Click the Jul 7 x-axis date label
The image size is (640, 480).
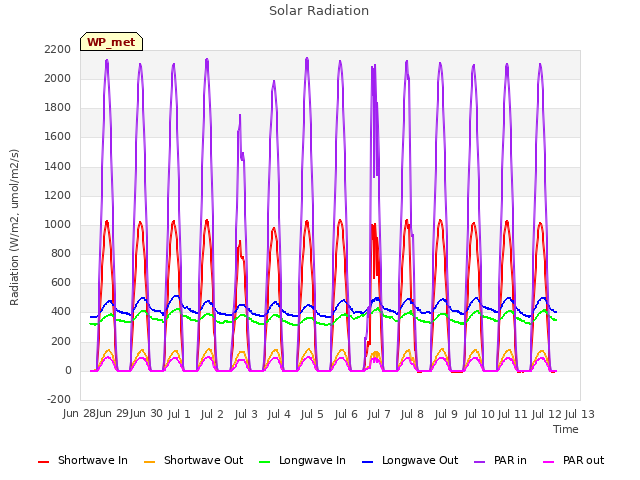(x=379, y=414)
